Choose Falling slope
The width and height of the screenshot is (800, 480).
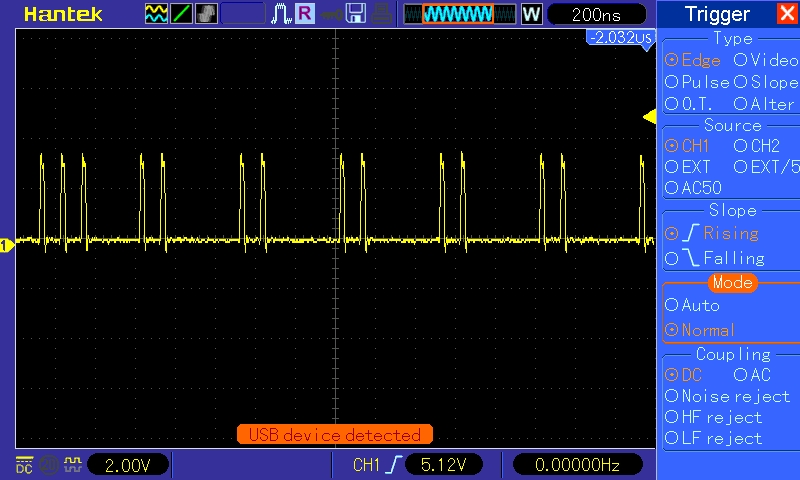[x=714, y=258]
